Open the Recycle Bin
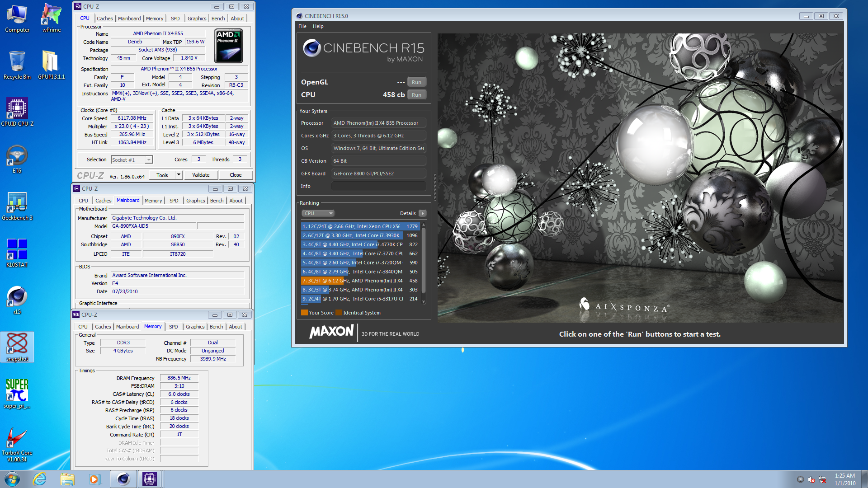This screenshot has width=868, height=488. coord(17,66)
